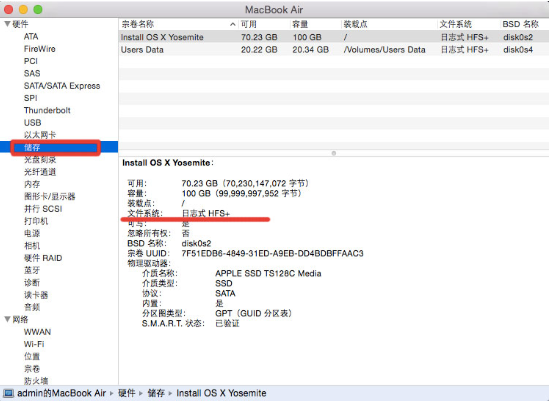The image size is (550, 401).
Task: Select 位置 under the 网络 section
Action: tap(32, 356)
